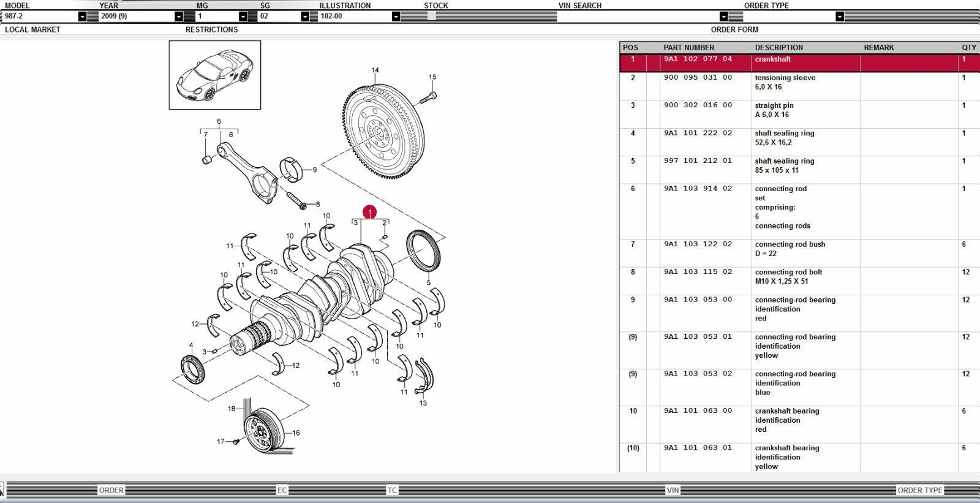Select belt callout 18 in the illustration

click(232, 409)
